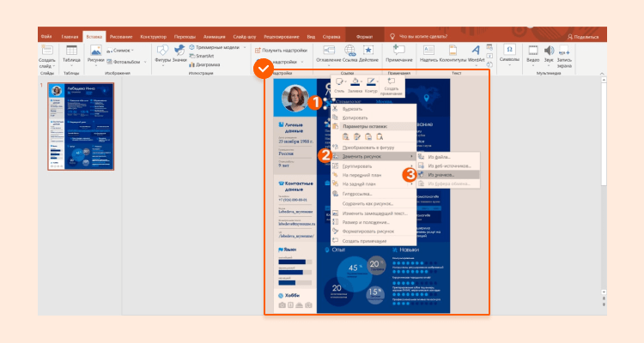Click Запись экрана (Screen Recording)
This screenshot has width=644, height=343.
[564, 56]
